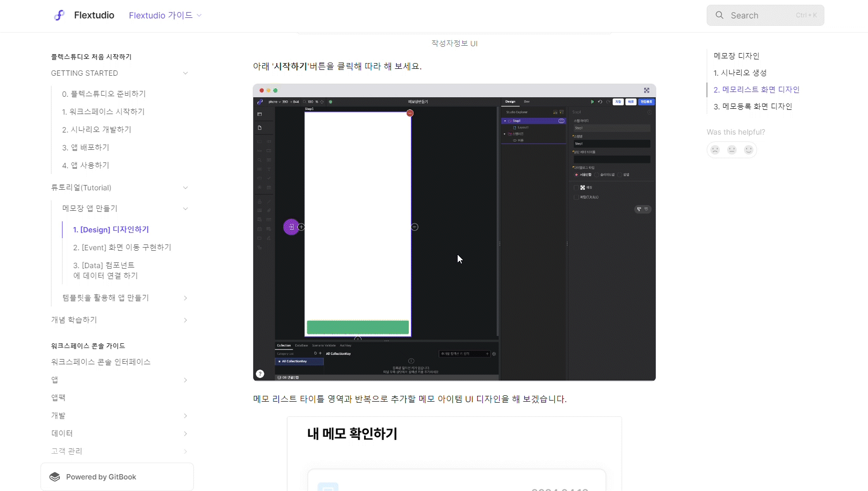The image size is (868, 491).
Task: Switch to the Scenario Validate tab
Action: pyautogui.click(x=324, y=345)
